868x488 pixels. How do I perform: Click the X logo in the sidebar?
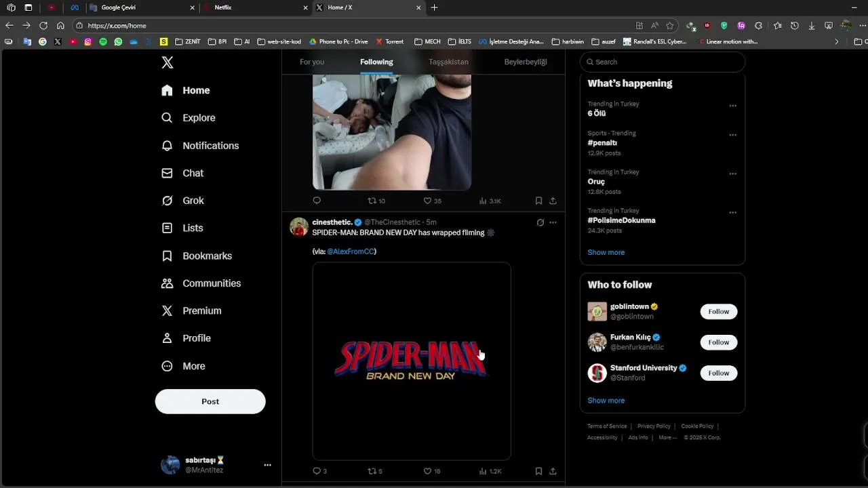coord(167,62)
